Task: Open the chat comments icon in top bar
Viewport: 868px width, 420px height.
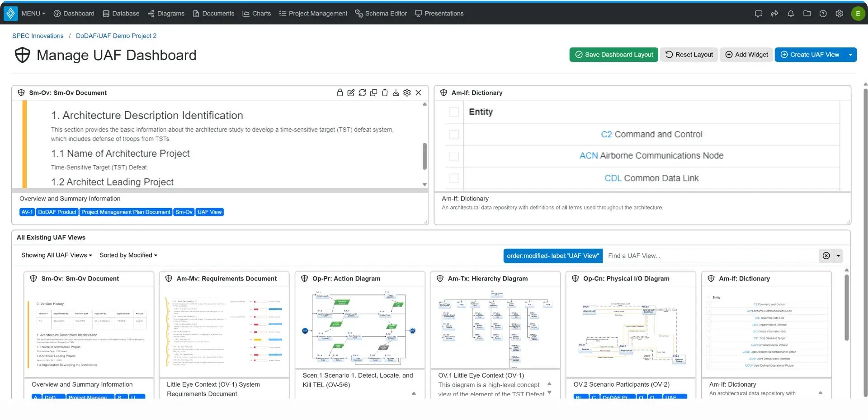Action: point(759,14)
